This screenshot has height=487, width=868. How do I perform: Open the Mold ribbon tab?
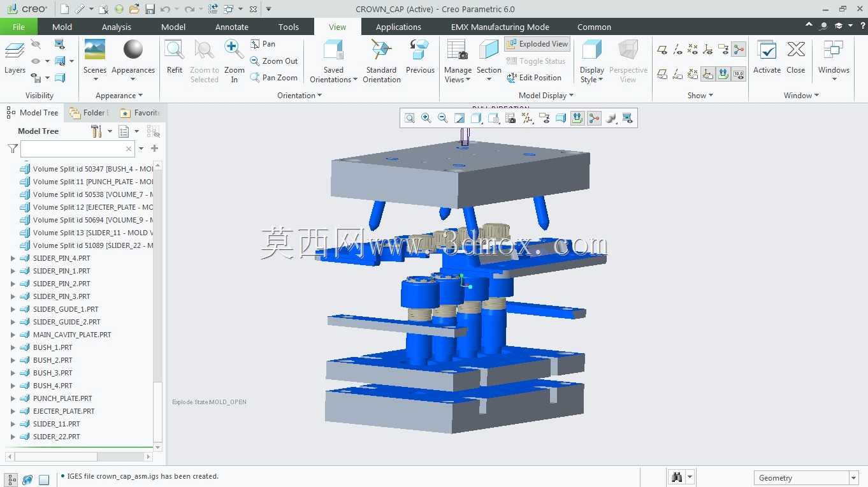[x=62, y=27]
